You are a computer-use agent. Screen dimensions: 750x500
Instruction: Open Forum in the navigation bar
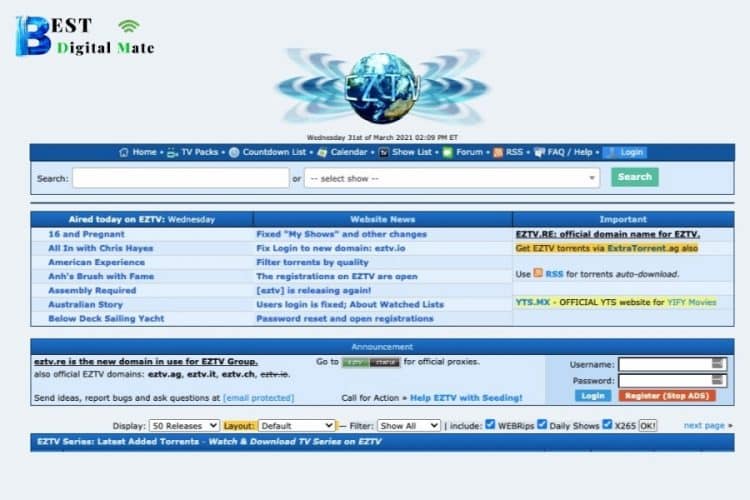pos(469,152)
